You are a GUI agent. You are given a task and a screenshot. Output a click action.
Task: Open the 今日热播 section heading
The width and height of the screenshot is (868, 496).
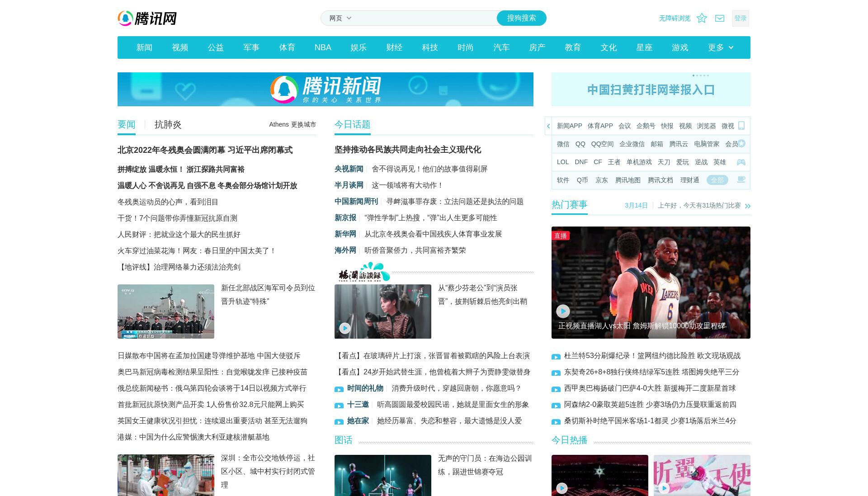570,440
